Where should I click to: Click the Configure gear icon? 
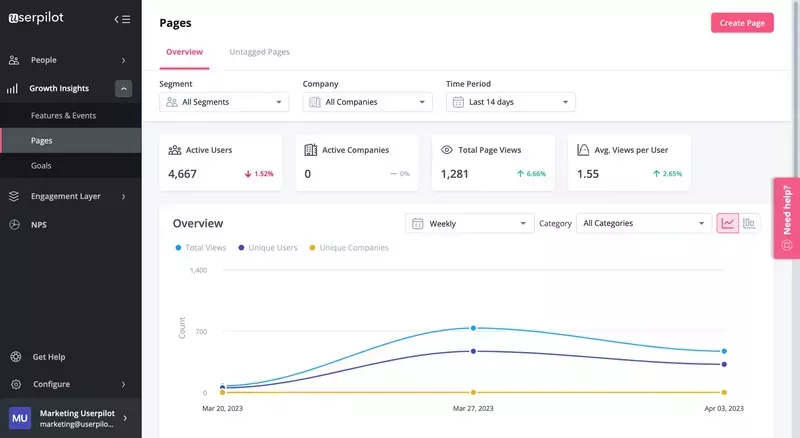15,384
